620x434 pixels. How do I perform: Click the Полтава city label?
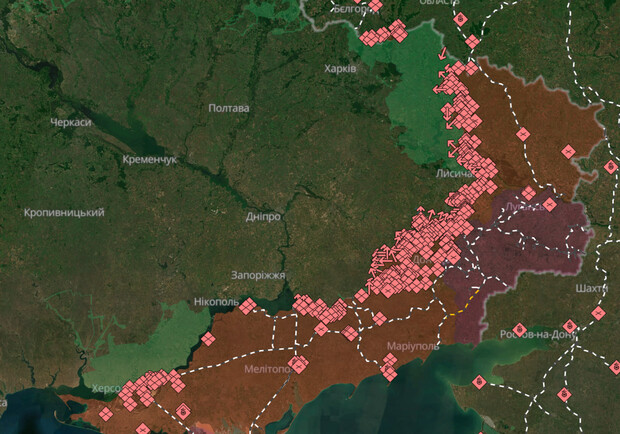229,108
